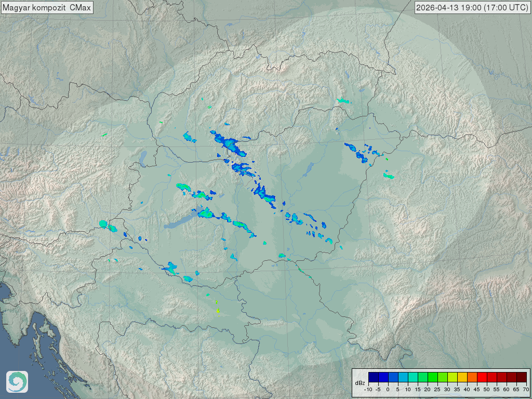Pick the darkest maroon 65 to 70 dBz swatch
Viewport: 532px width, 399px height.
522,378
